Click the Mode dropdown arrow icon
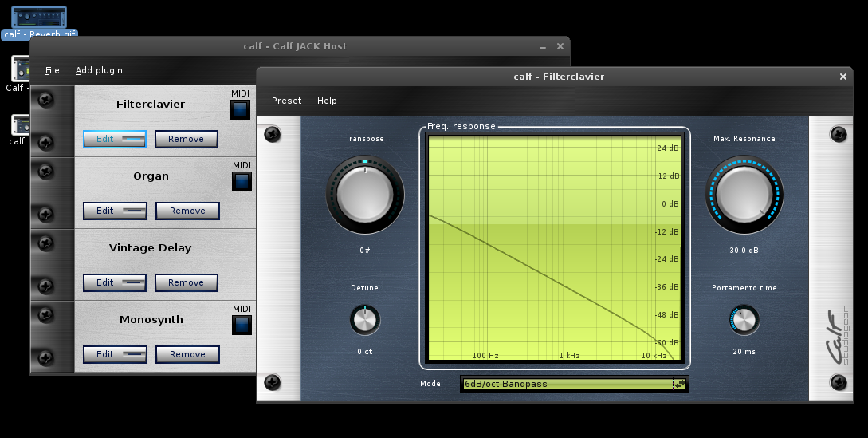Viewport: 868px width, 438px height. click(x=681, y=384)
